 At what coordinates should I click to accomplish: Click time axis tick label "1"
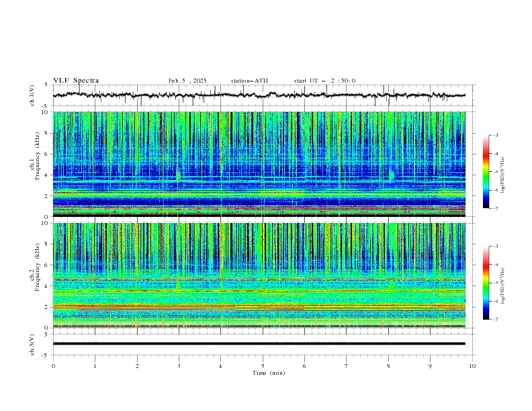point(95,366)
